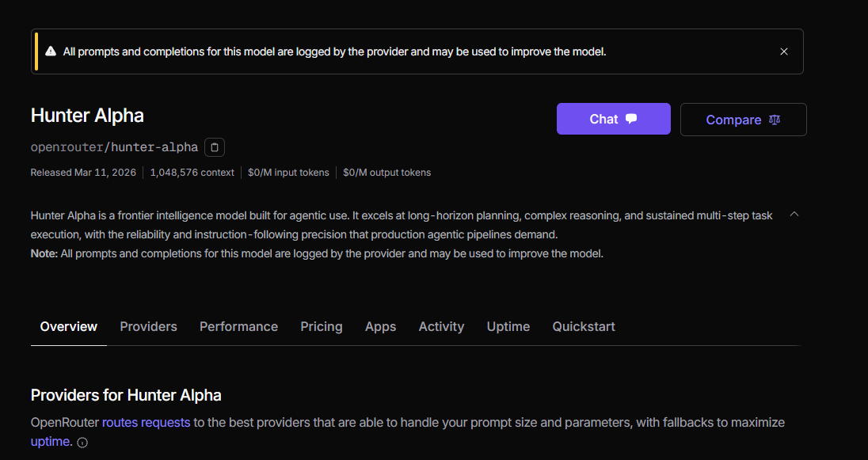Copy the openrouter/hunter-alpha model ID
This screenshot has height=460, width=868.
[215, 147]
